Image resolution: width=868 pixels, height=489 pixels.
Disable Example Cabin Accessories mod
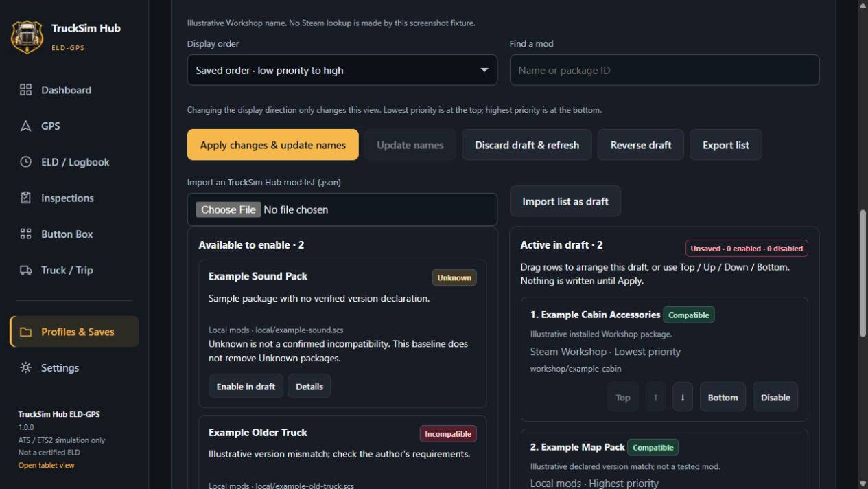point(775,397)
